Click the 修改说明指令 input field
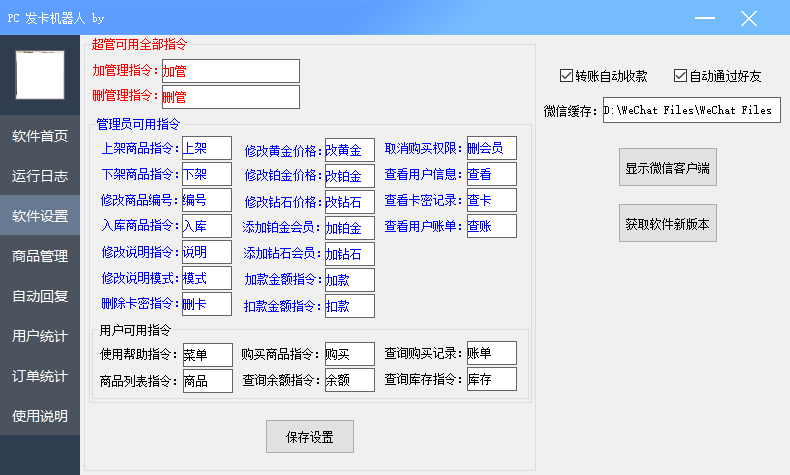The height and width of the screenshot is (475, 790). pyautogui.click(x=207, y=252)
